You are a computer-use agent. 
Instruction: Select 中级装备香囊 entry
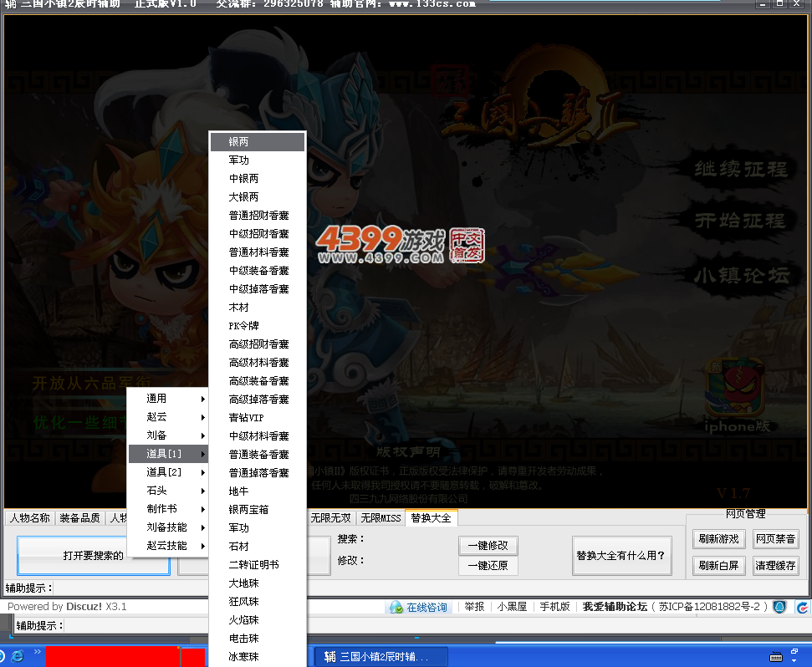258,271
